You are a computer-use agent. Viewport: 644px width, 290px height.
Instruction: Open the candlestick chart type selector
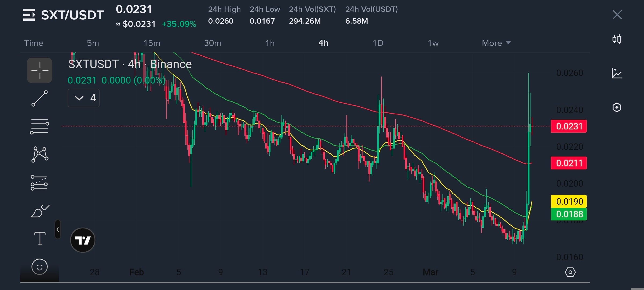[617, 39]
